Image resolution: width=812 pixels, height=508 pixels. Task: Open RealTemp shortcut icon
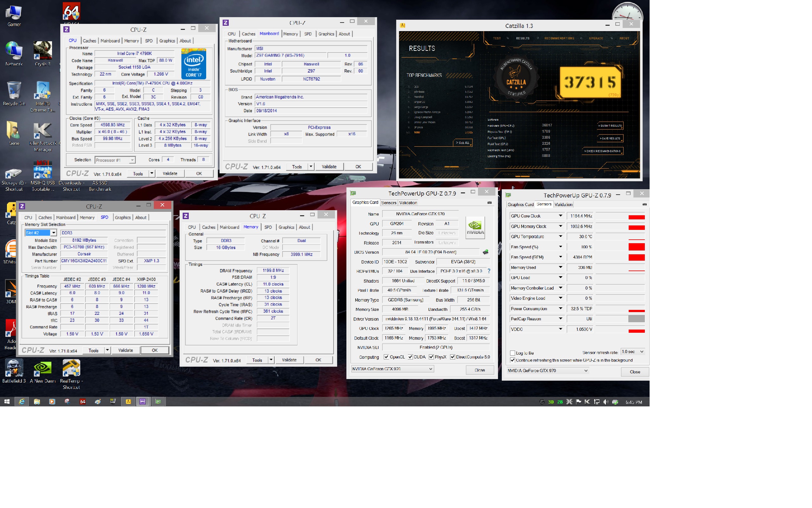pyautogui.click(x=71, y=374)
